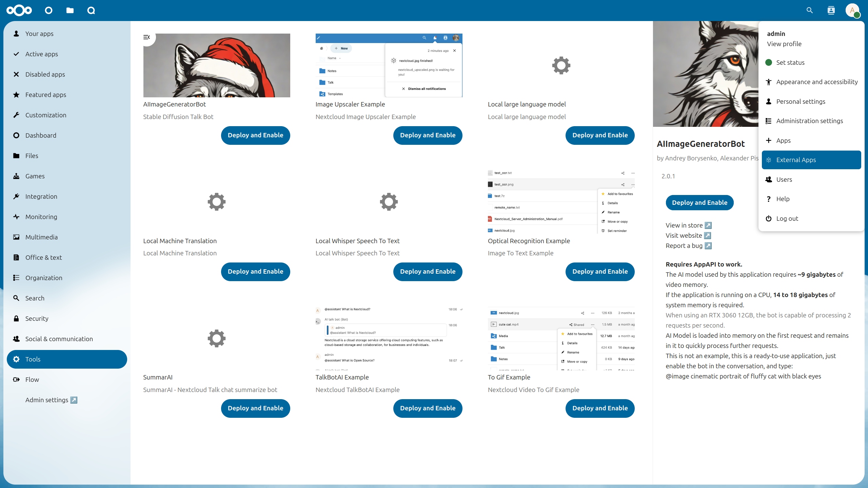Open the Files folder icon in header
Viewport: 868px width, 488px height.
70,11
